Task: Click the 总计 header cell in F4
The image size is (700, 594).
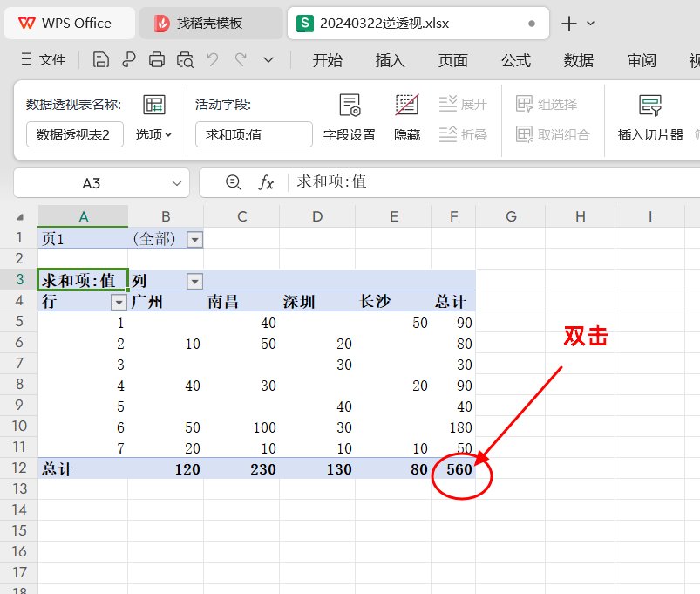Action: click(453, 302)
